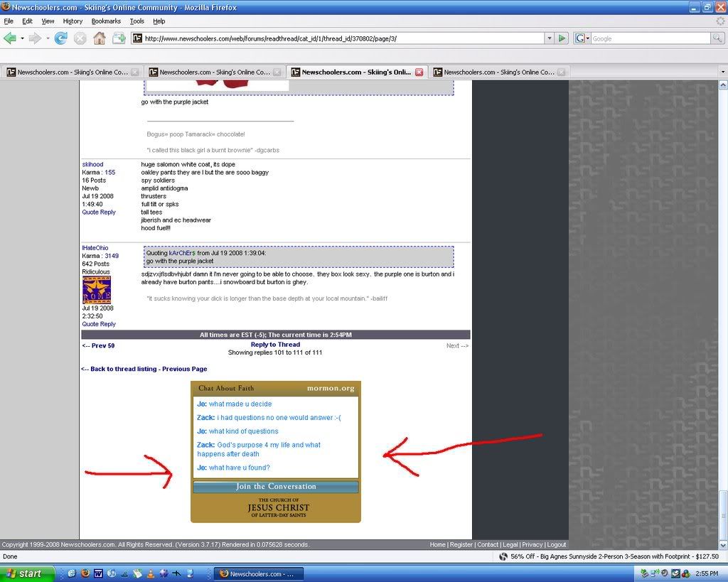Click the search magnifier icon in Google box
Image resolution: width=728 pixels, height=582 pixels.
click(717, 38)
